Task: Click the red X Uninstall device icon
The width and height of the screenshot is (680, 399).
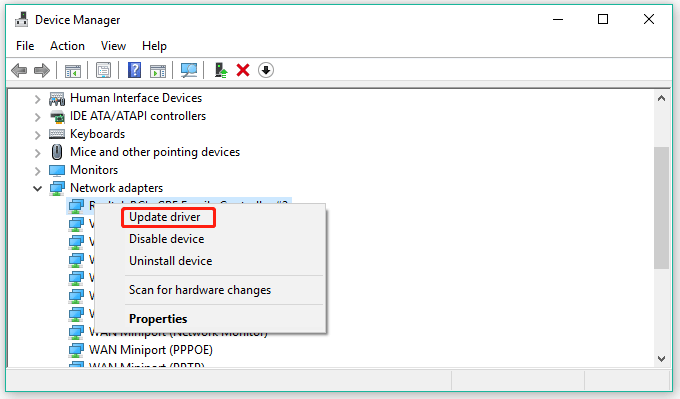Action: click(x=243, y=70)
